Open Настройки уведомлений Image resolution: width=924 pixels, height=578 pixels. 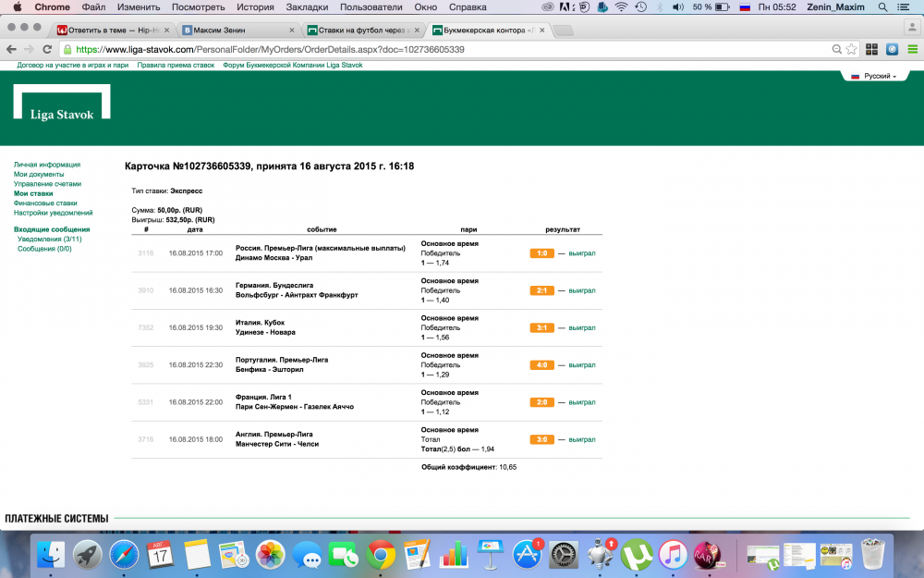[x=53, y=213]
